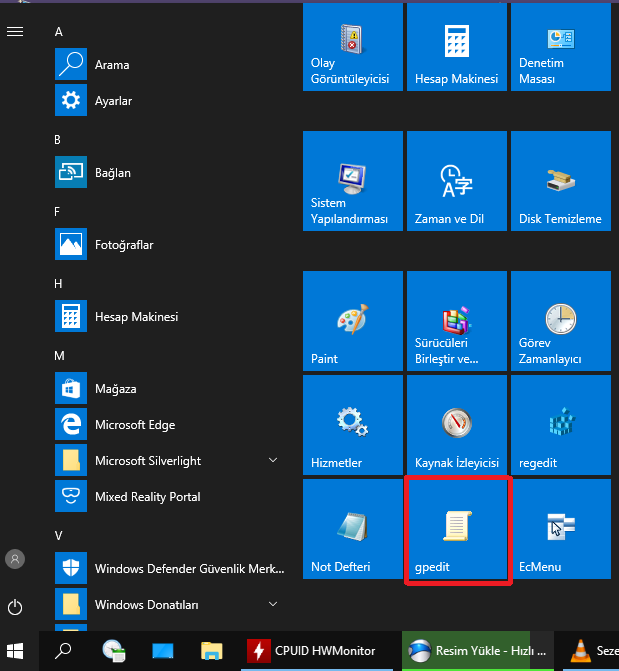This screenshot has width=619, height=671.
Task: Select the M section letter header
Action: [59, 356]
